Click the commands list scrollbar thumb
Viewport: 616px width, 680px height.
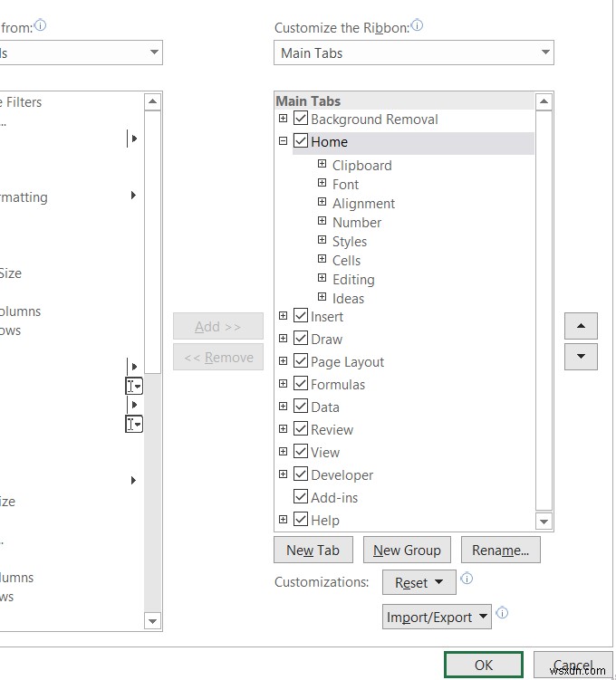152,242
